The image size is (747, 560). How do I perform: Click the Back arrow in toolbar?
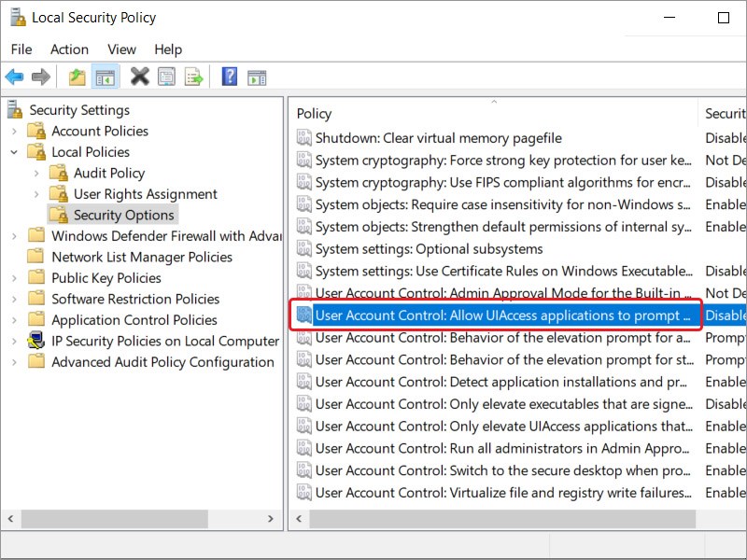point(14,77)
